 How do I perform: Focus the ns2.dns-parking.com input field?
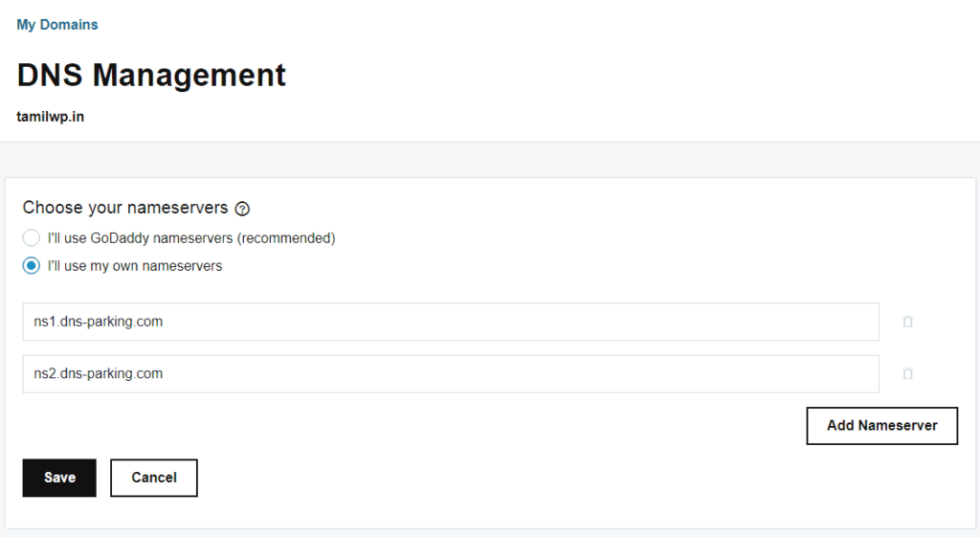(x=451, y=374)
